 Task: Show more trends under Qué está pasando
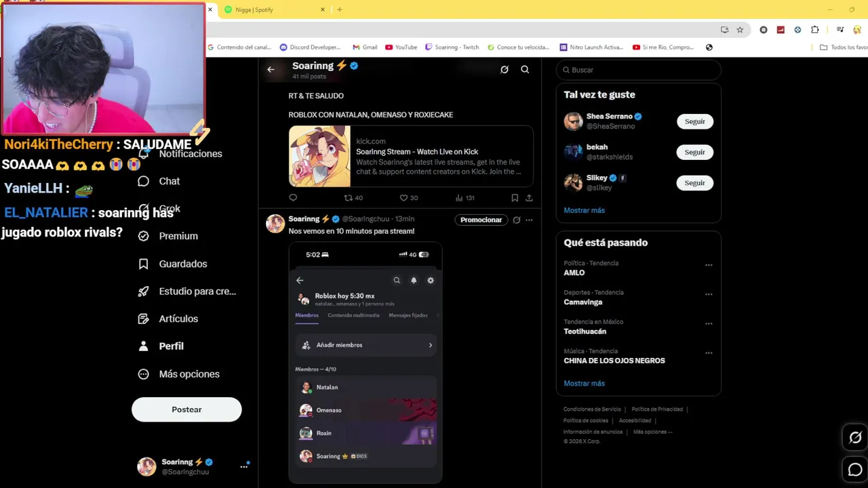pos(584,384)
